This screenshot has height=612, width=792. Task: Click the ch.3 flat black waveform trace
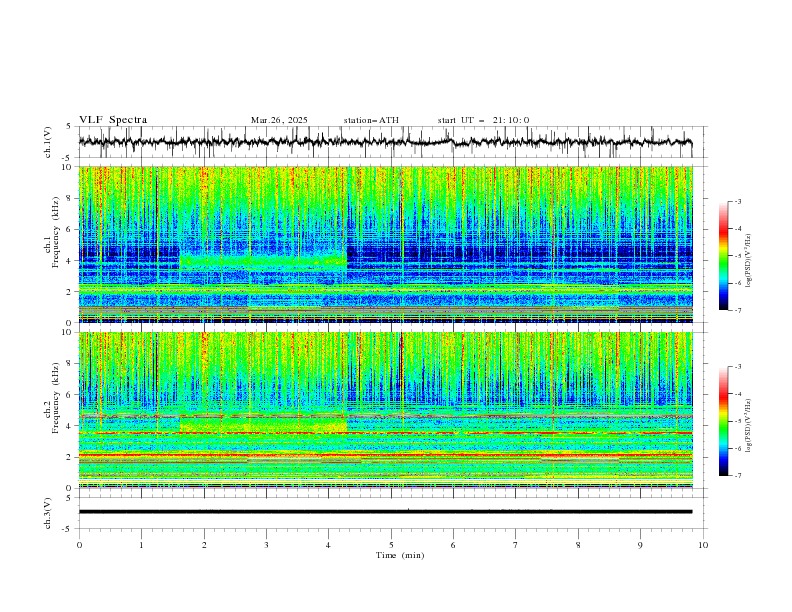pyautogui.click(x=385, y=512)
